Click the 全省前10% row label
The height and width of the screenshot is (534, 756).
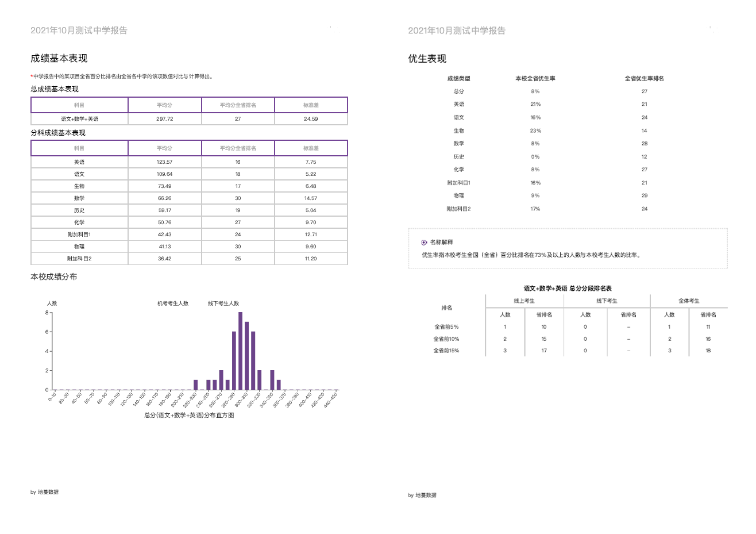[446, 339]
